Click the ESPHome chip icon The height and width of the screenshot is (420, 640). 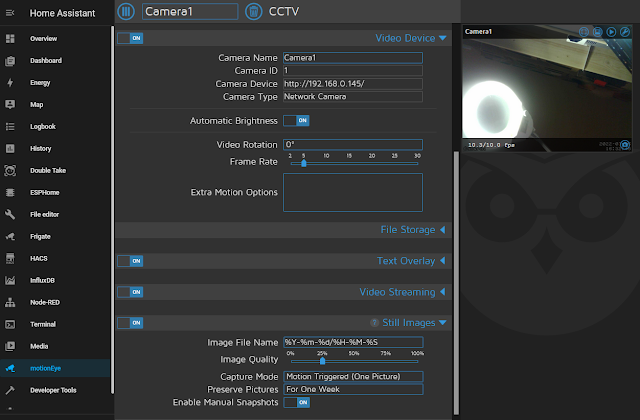click(x=10, y=193)
